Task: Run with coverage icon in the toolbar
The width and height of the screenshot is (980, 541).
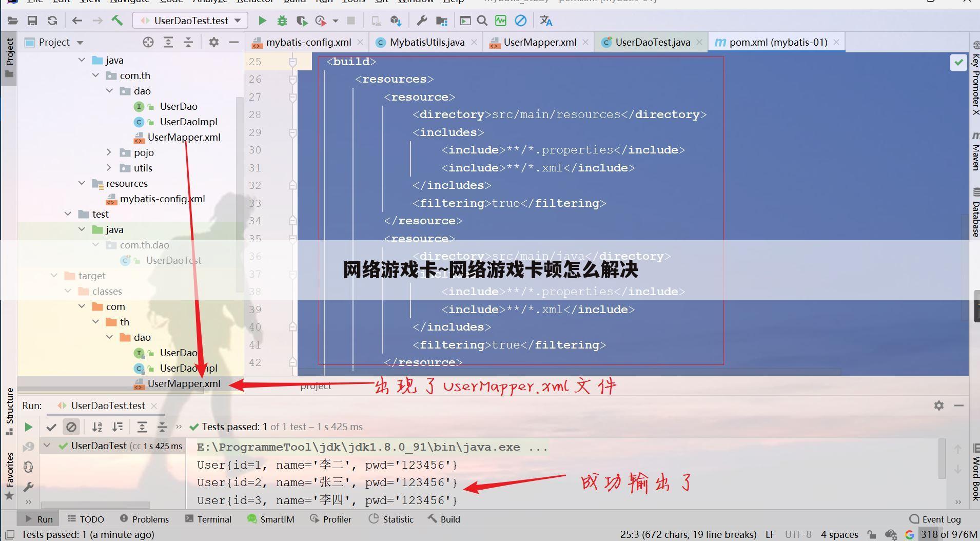Action: click(302, 21)
